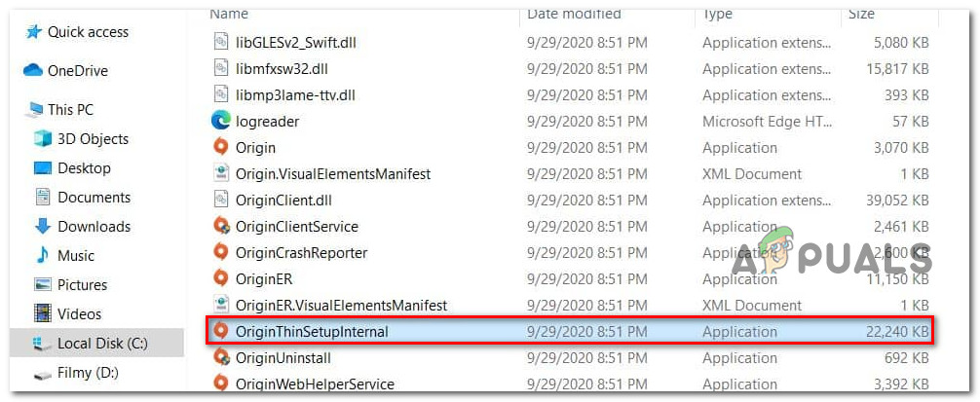Sort files by the Name column
980x402 pixels.
pos(230,14)
